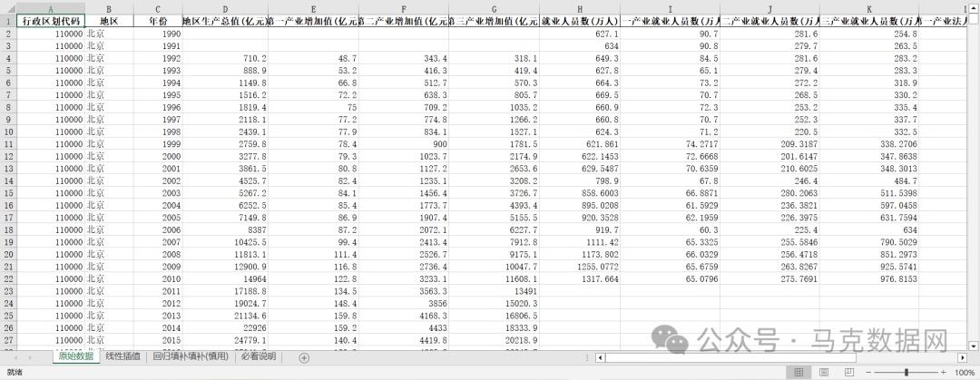Click the Select All corner of the grid
The height and width of the screenshot is (380, 980).
click(8, 8)
